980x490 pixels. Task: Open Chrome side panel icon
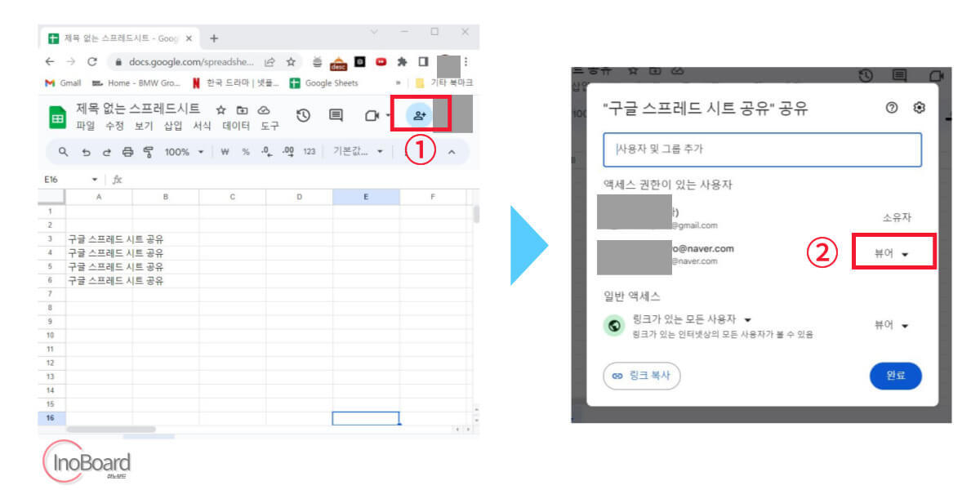(423, 61)
